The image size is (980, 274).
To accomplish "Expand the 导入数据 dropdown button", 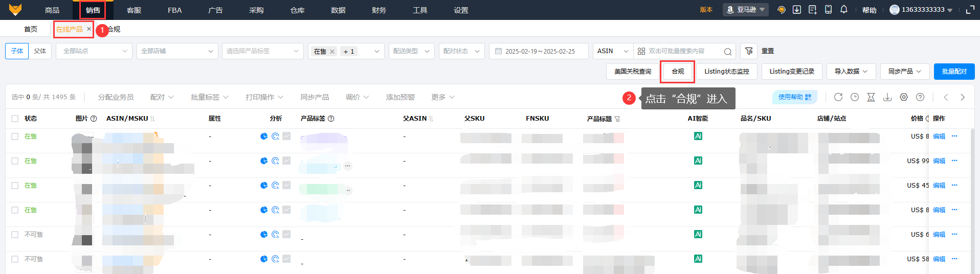I will [x=851, y=72].
